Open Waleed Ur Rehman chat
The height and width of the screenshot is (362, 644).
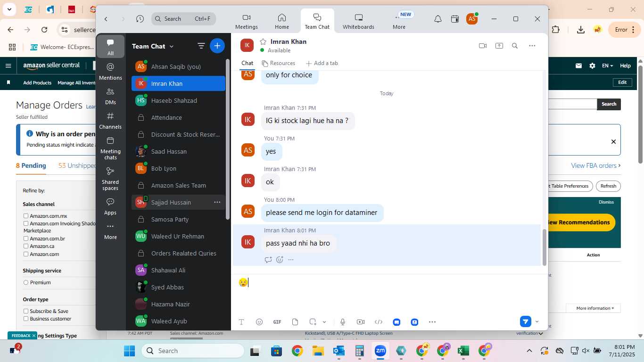(178, 236)
